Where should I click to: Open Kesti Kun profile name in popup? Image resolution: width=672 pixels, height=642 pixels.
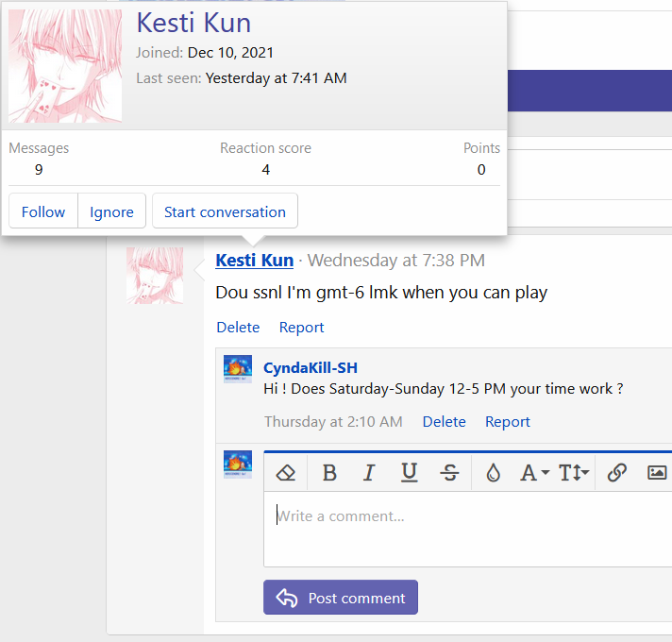193,23
